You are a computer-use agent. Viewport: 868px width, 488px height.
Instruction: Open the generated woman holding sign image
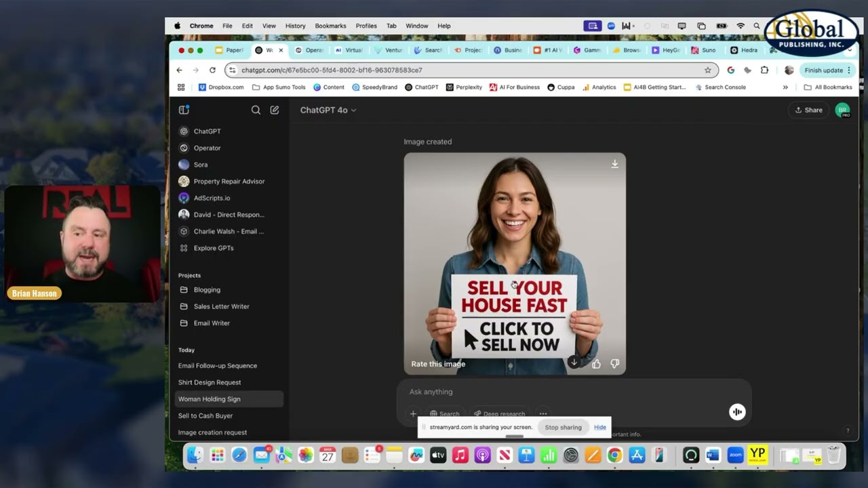pyautogui.click(x=515, y=264)
